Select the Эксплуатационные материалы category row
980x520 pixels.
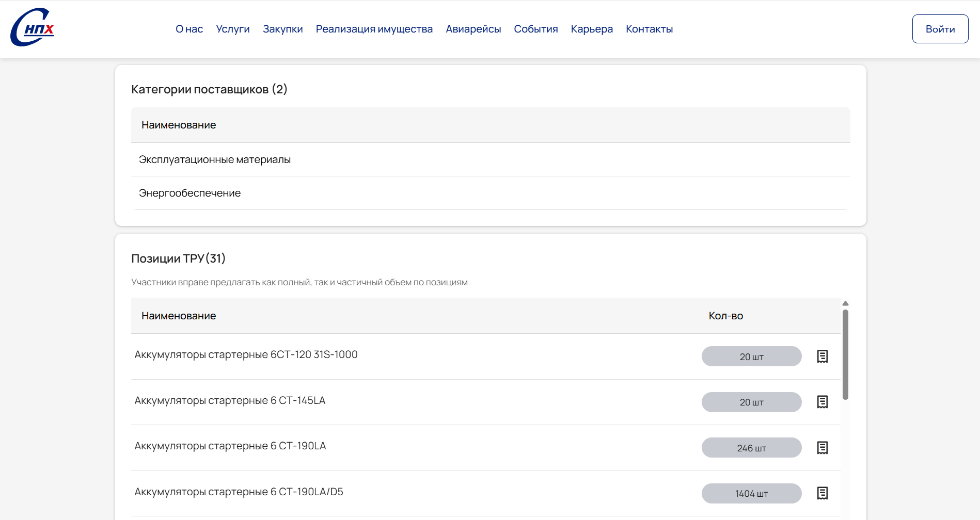(215, 159)
